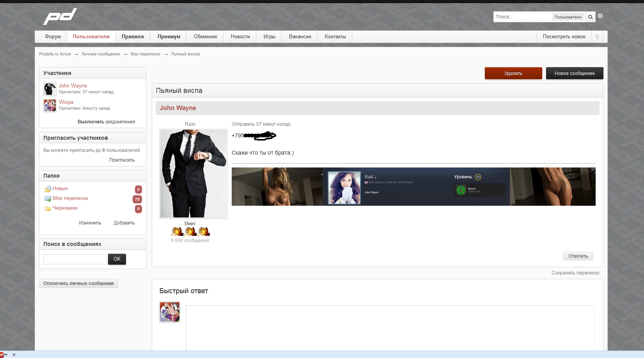Image resolution: width=644 pixels, height=358 pixels.
Task: Click the Новые folder icon
Action: (48, 189)
